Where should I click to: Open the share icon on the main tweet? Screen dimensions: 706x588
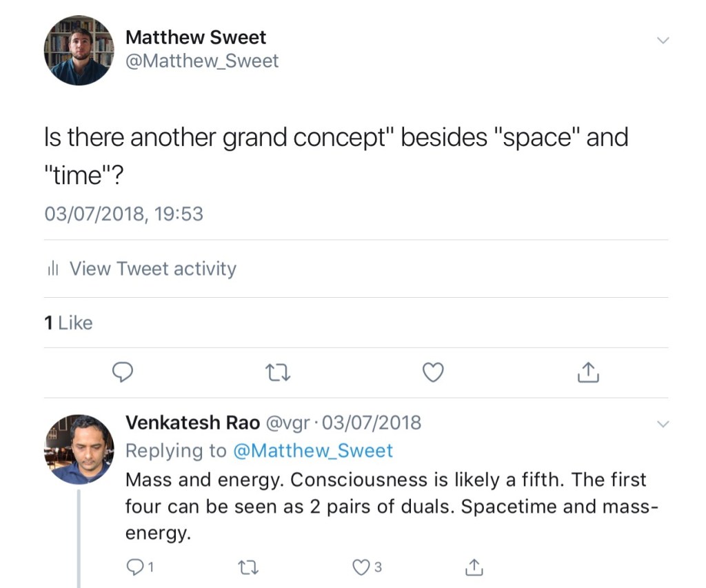pyautogui.click(x=587, y=372)
